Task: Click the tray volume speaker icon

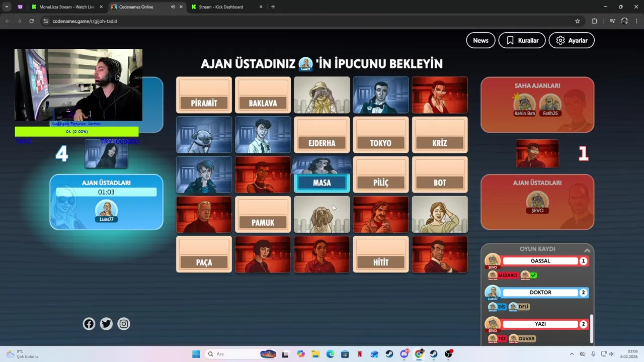Action: [612, 354]
